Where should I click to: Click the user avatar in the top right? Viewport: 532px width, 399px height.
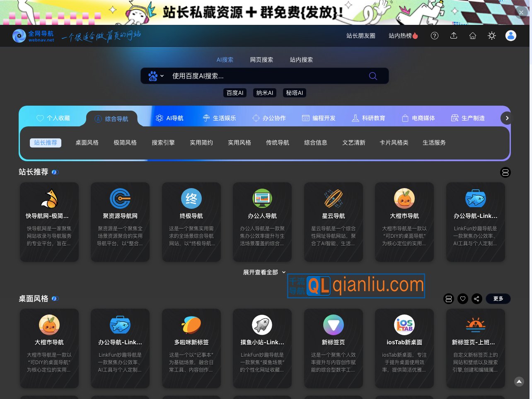point(511,36)
